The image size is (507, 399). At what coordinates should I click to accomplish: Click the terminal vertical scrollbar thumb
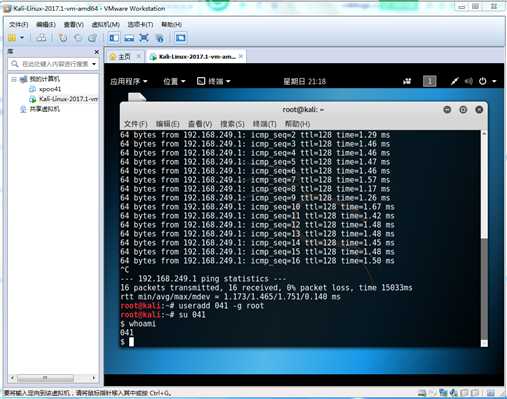click(484, 288)
